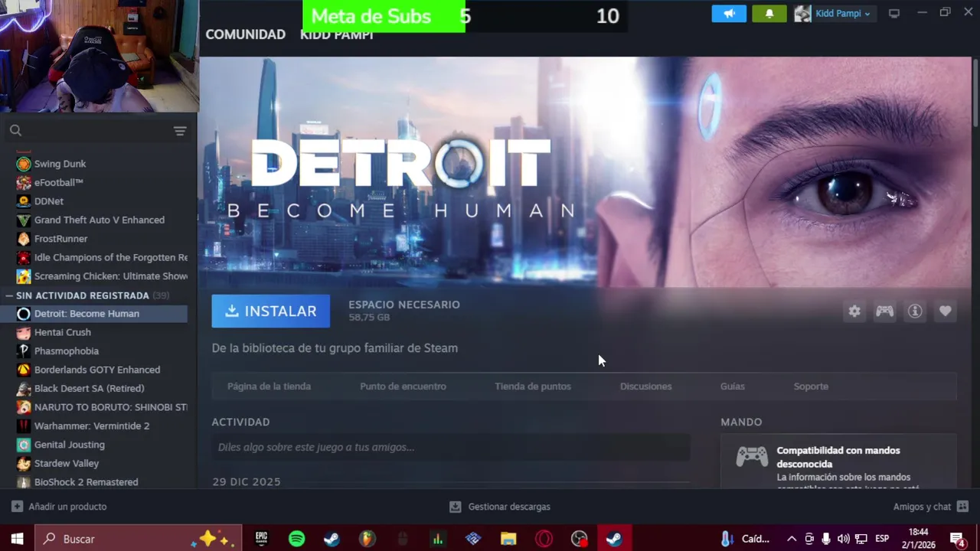Click the Big Picture monitor icon

click(893, 14)
